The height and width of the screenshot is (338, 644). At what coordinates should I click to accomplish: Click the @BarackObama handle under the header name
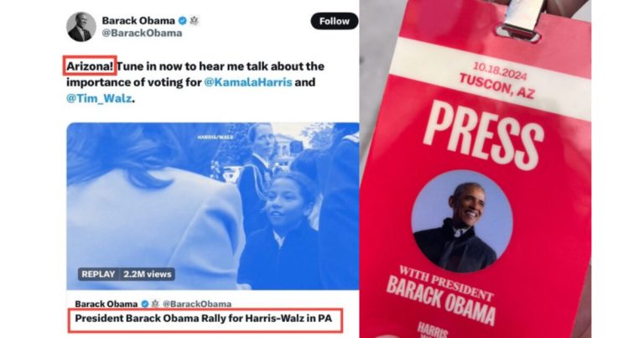click(x=142, y=34)
